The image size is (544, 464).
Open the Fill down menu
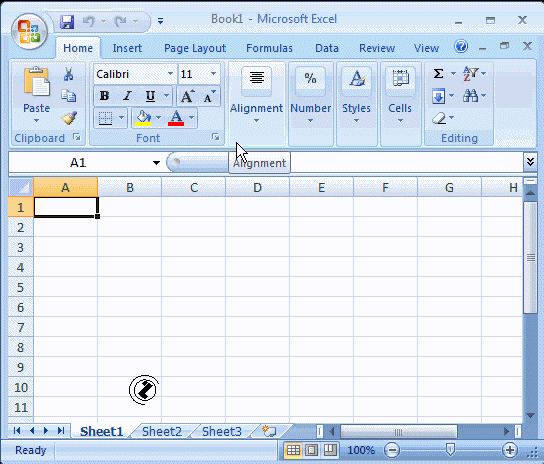click(x=442, y=96)
